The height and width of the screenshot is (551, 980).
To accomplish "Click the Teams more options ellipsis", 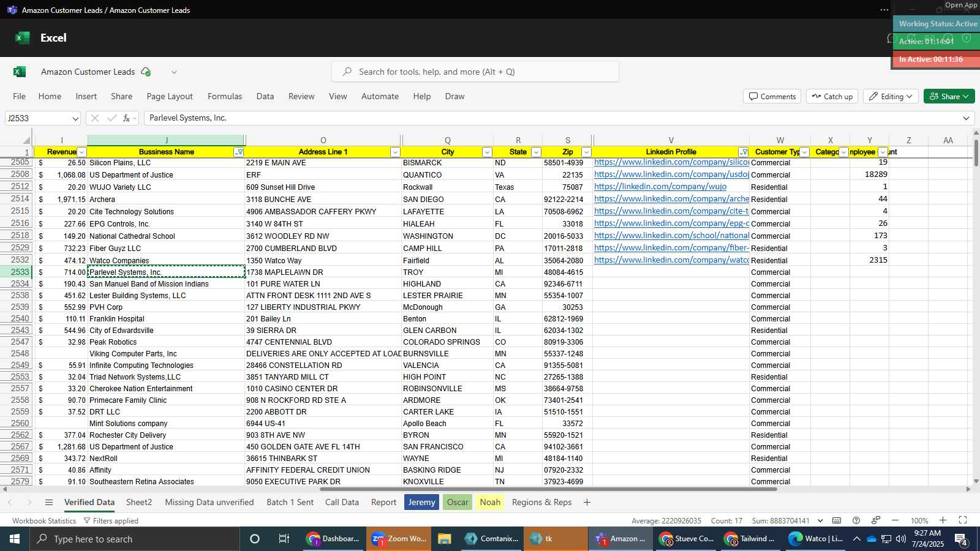I will [x=884, y=10].
